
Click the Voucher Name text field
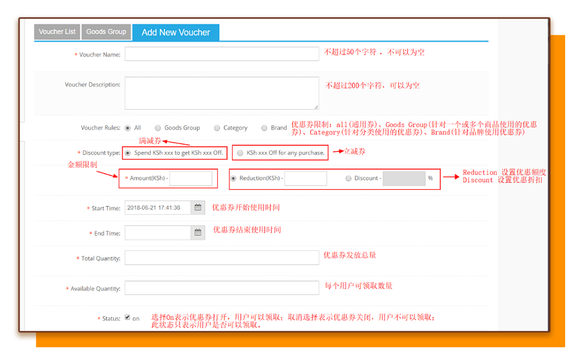(x=222, y=54)
